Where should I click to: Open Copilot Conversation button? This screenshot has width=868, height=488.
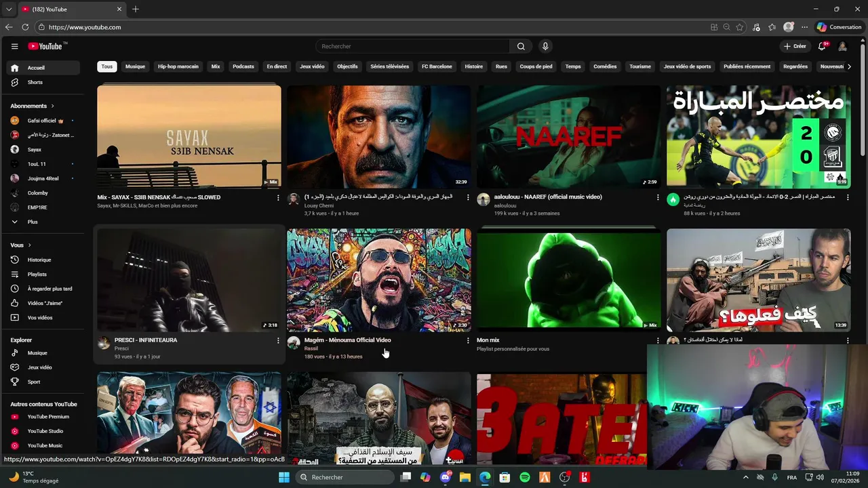(839, 27)
